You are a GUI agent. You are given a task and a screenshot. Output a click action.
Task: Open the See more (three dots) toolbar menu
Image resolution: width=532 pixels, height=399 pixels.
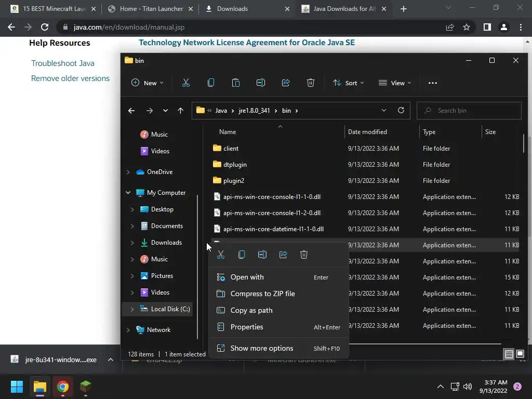tap(433, 83)
